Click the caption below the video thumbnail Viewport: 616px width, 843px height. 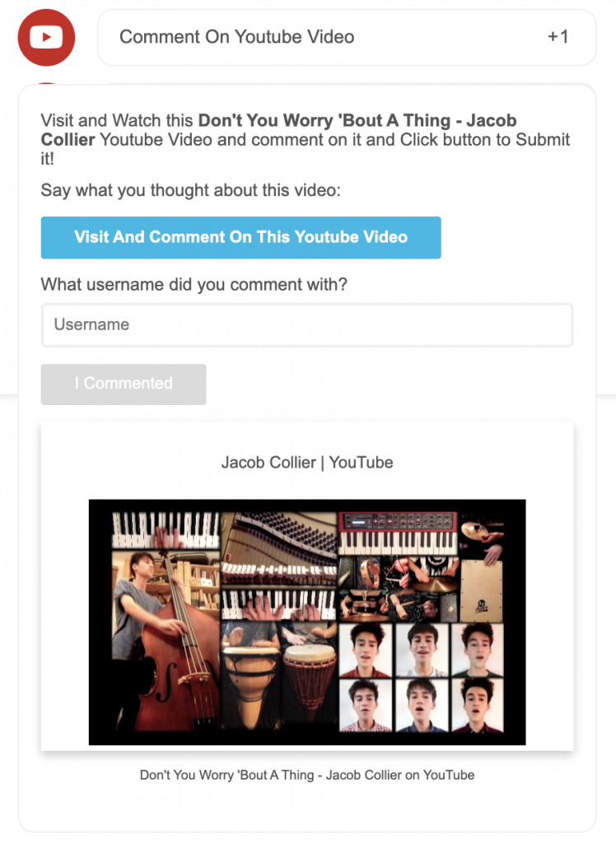click(307, 775)
